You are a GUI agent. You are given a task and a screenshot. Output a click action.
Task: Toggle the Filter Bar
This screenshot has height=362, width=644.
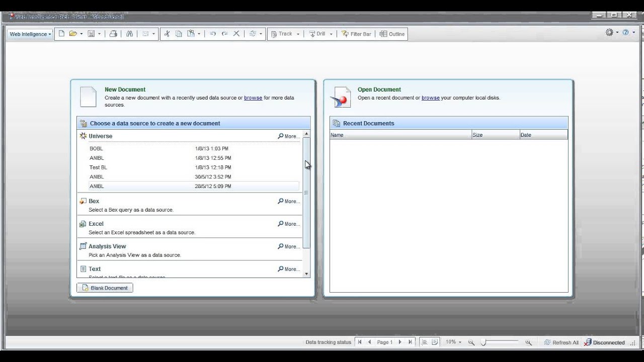pyautogui.click(x=356, y=34)
